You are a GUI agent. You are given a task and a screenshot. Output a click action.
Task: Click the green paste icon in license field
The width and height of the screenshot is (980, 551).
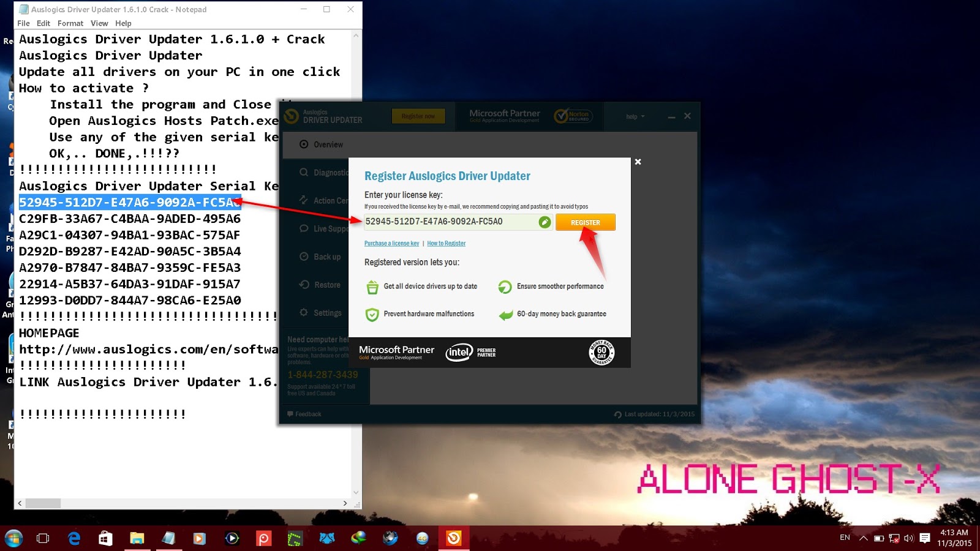[x=545, y=222]
